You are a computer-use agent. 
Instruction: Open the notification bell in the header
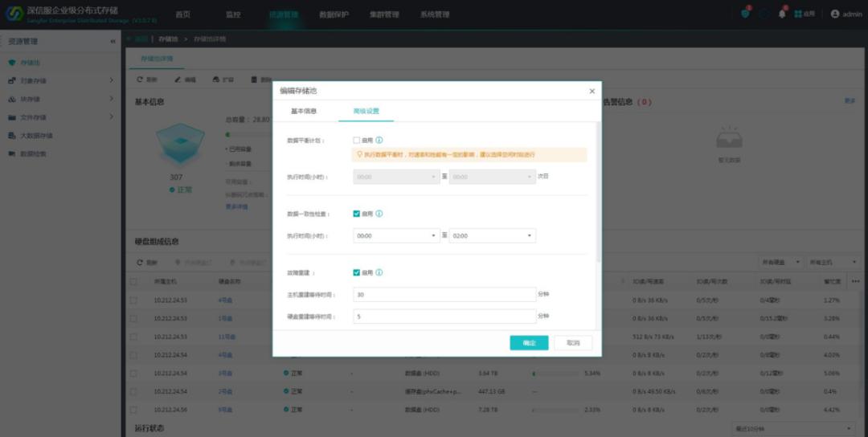click(x=782, y=14)
